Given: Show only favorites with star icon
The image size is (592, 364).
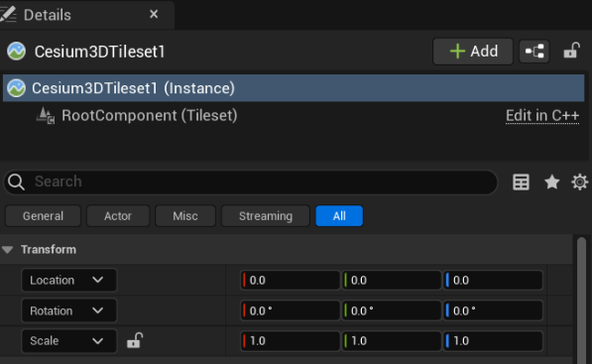Looking at the screenshot, I should coord(551,182).
